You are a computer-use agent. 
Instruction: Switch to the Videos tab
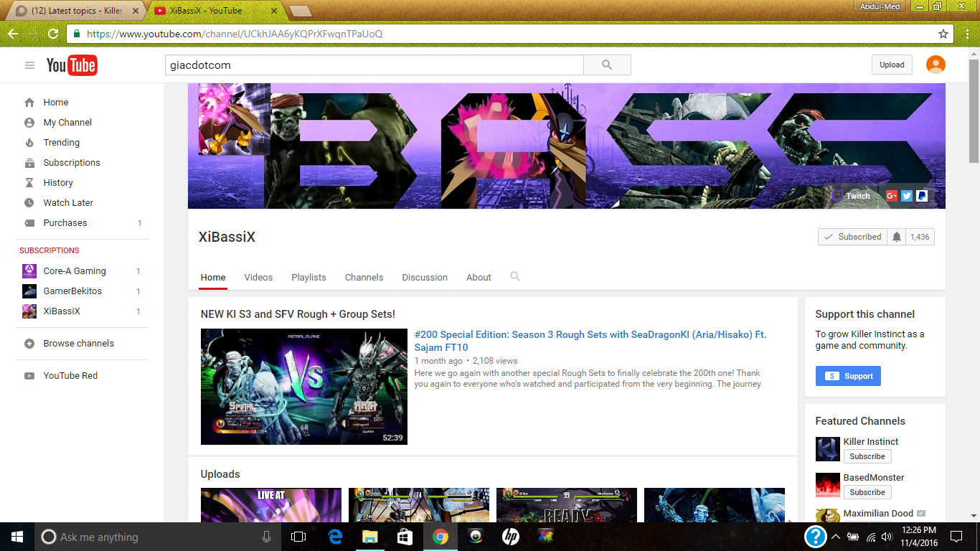(x=258, y=277)
